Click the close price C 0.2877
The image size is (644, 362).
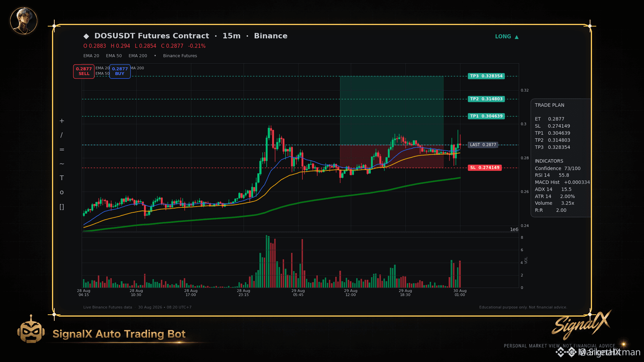coord(172,46)
